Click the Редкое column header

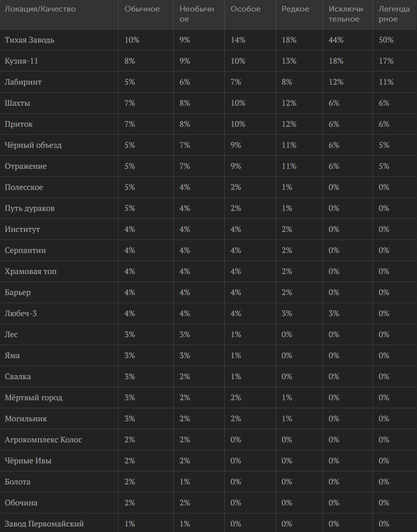(x=295, y=9)
